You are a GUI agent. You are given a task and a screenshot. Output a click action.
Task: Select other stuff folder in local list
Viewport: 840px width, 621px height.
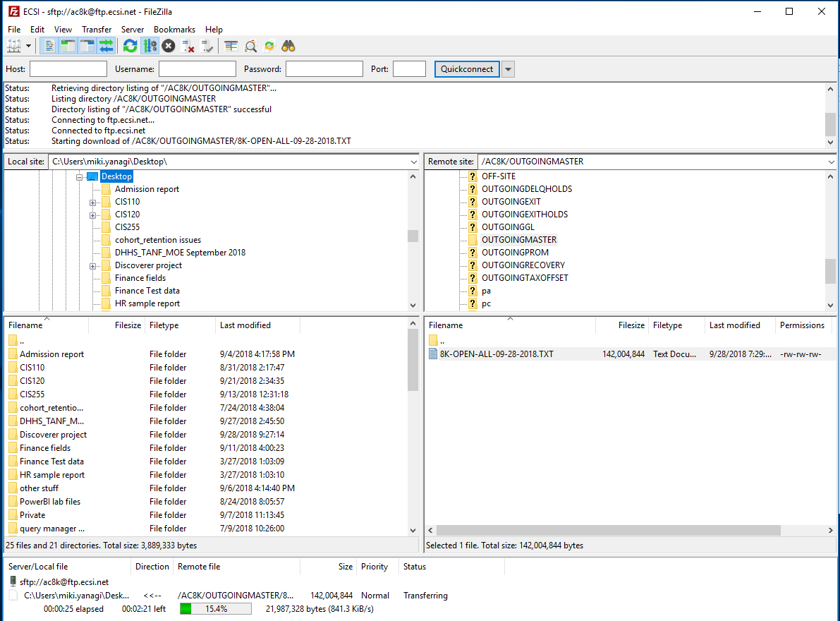39,488
